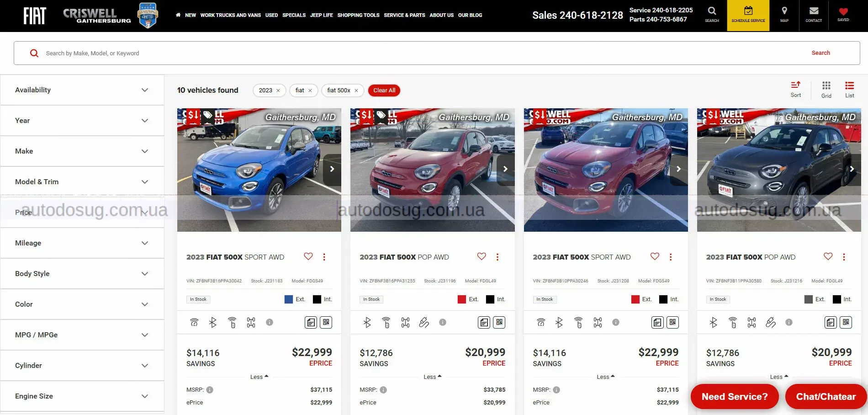Favorite the 2023 FIAT 500X Sport AWD heart
The width and height of the screenshot is (868, 415).
click(308, 256)
